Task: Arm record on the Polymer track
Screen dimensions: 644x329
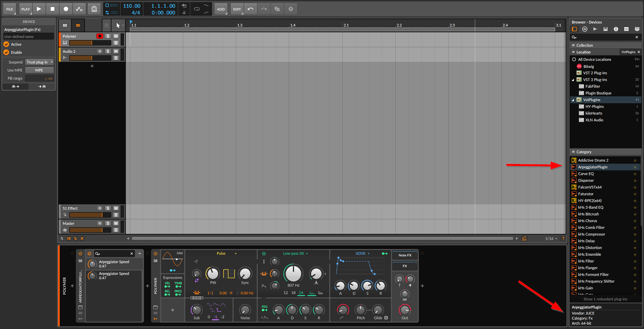Action: coord(100,36)
